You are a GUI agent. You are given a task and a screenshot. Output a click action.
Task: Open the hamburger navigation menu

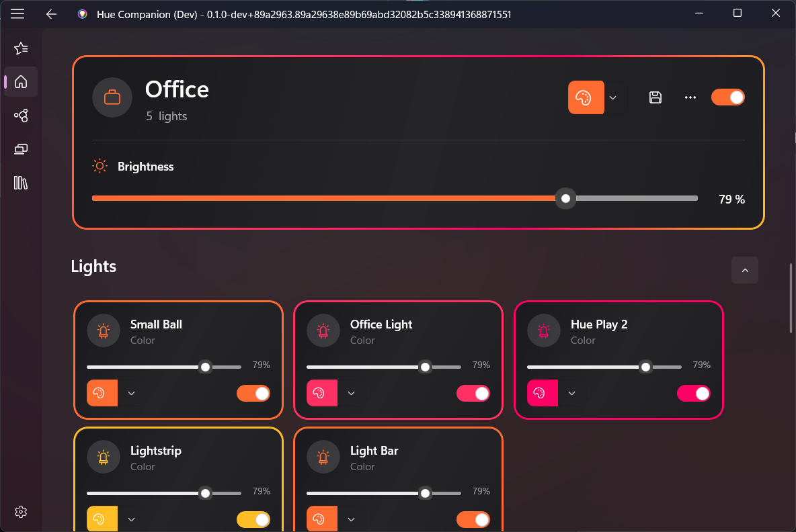pyautogui.click(x=17, y=13)
